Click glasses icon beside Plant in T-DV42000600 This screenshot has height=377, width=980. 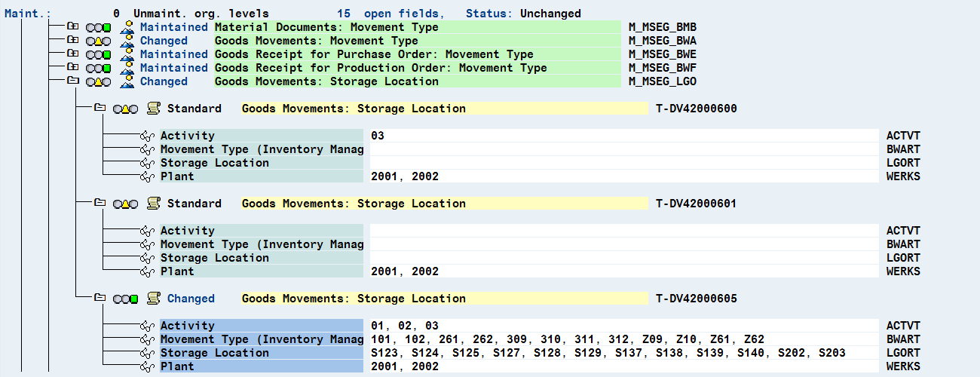pyautogui.click(x=147, y=176)
